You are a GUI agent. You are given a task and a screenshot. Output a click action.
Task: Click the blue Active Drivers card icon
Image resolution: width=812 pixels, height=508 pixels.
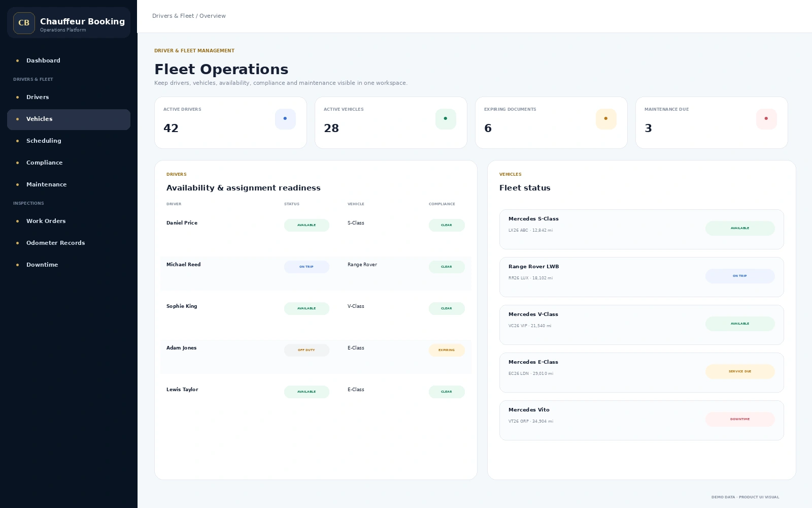(285, 119)
